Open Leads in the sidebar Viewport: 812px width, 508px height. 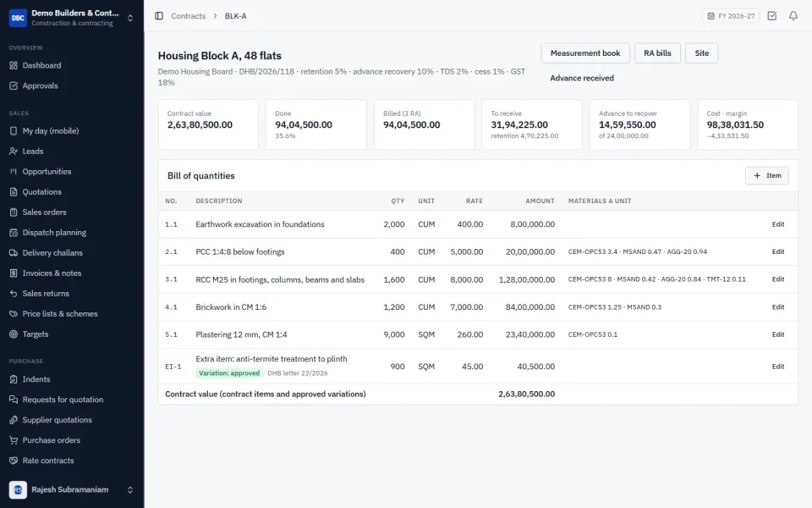click(x=72, y=152)
